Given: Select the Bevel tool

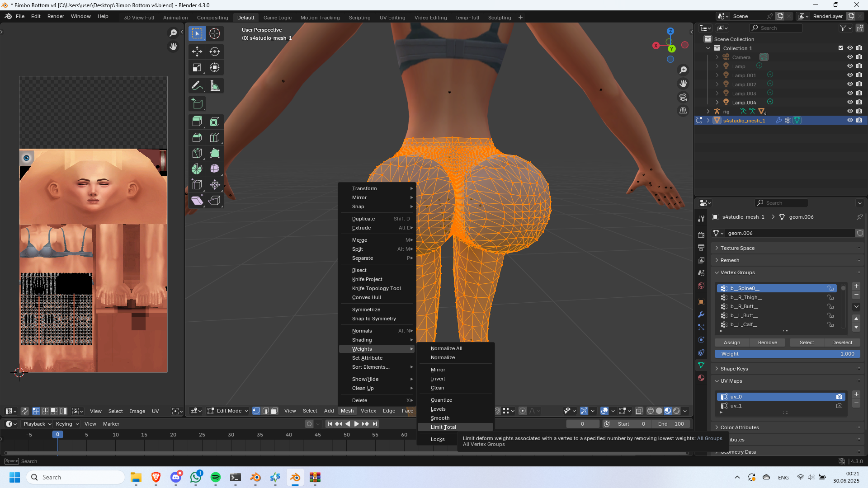Looking at the screenshot, I should click(x=197, y=137).
